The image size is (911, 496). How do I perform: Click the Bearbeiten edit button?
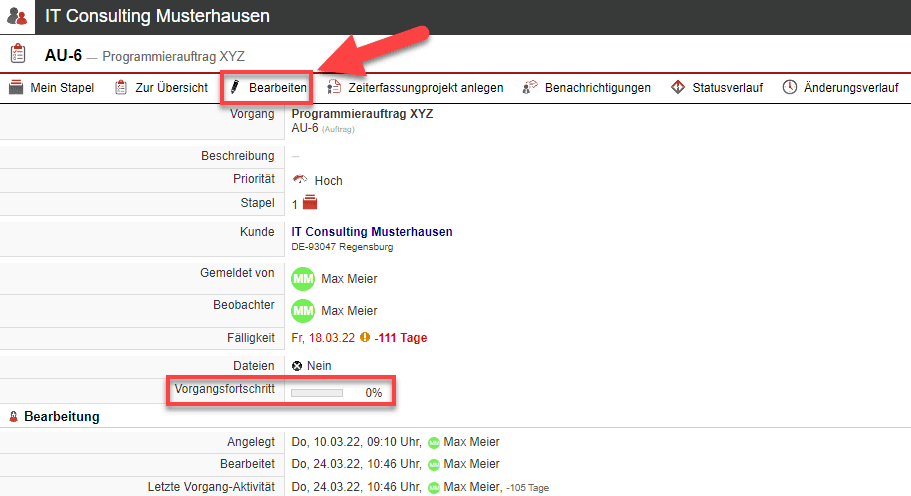[x=267, y=88]
